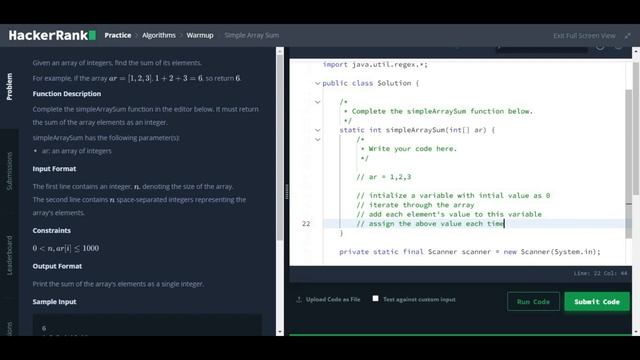
Task: Click the page right scrollbar down arrow
Action: coord(636,332)
